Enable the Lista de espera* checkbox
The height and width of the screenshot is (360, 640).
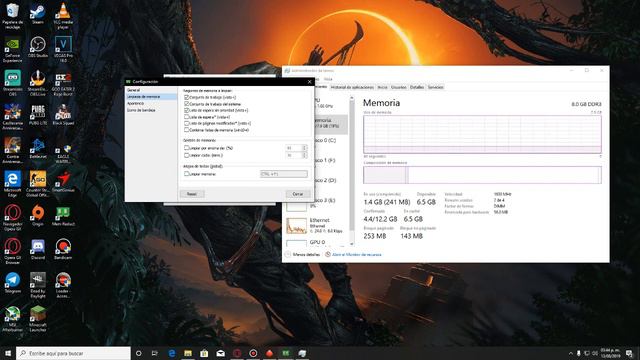(187, 117)
